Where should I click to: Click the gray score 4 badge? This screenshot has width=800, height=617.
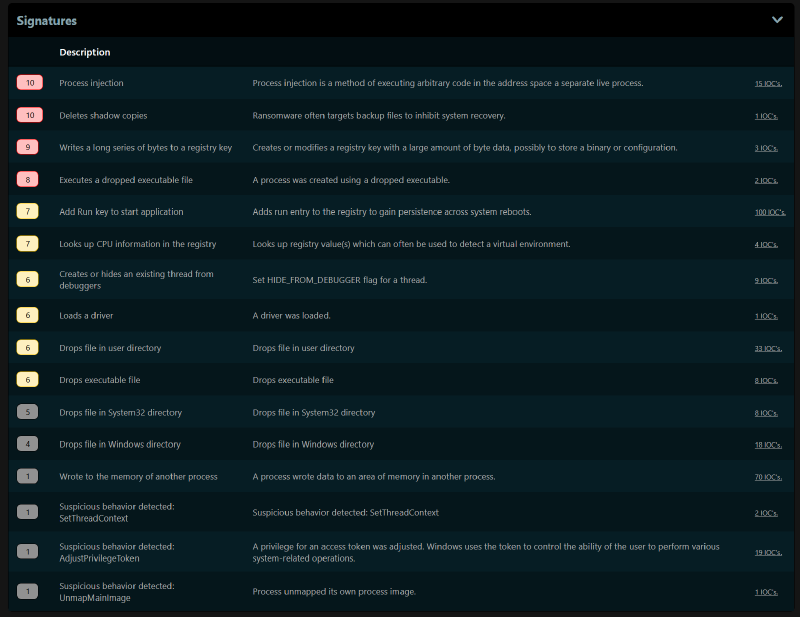(x=28, y=444)
